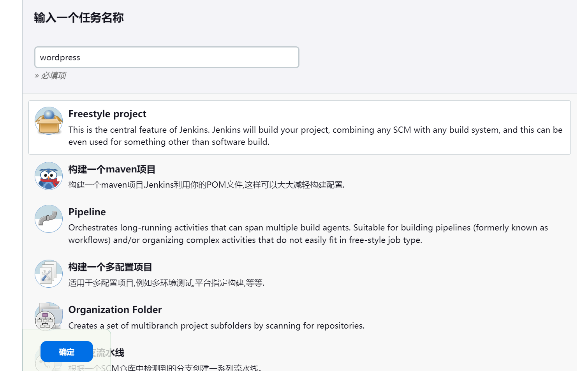The image size is (588, 371).
Task: Select the maven project owl icon
Action: click(49, 176)
